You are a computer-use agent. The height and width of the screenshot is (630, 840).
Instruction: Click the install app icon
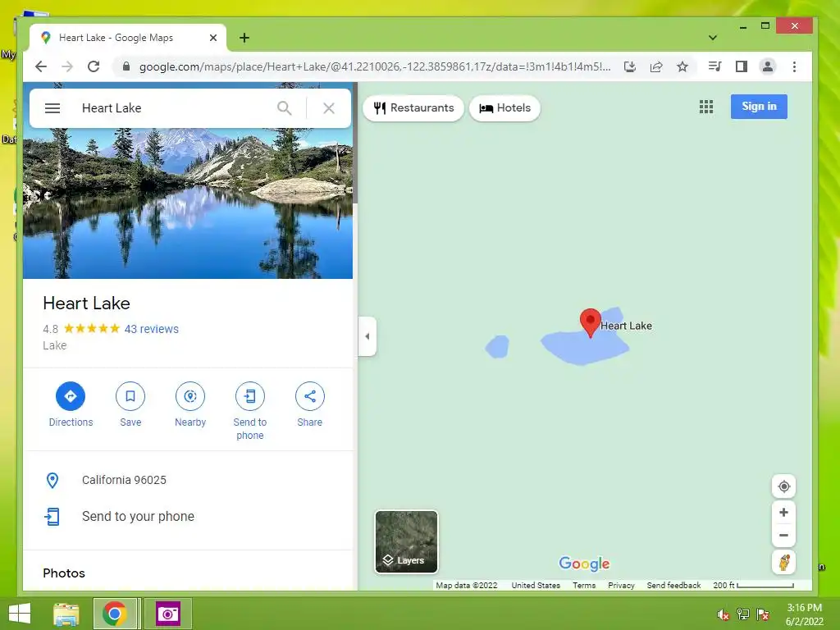630,66
